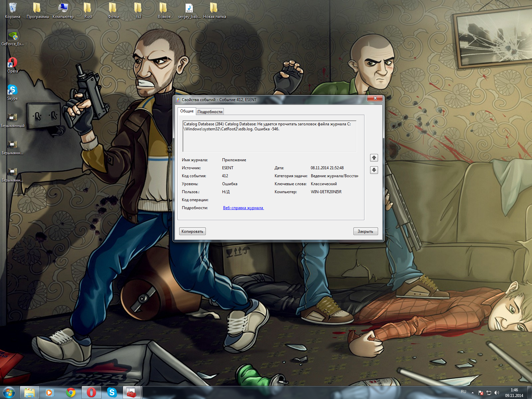532x399 pixels.
Task: Open the ts3 folder icon
Action: pos(139,10)
